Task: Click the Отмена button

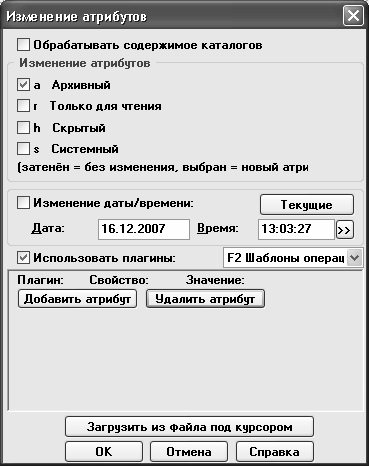Action: tap(189, 452)
